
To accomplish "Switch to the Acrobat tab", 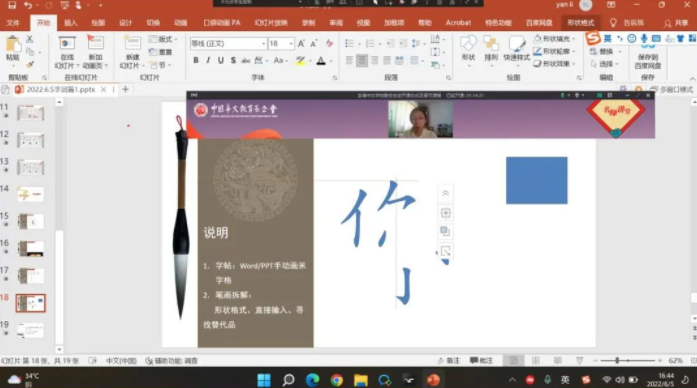I will tap(458, 23).
